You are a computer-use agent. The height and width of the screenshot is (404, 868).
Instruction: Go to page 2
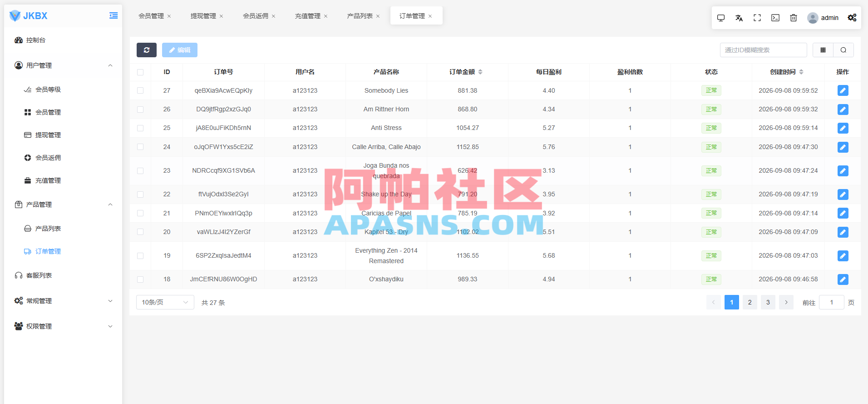pos(750,302)
